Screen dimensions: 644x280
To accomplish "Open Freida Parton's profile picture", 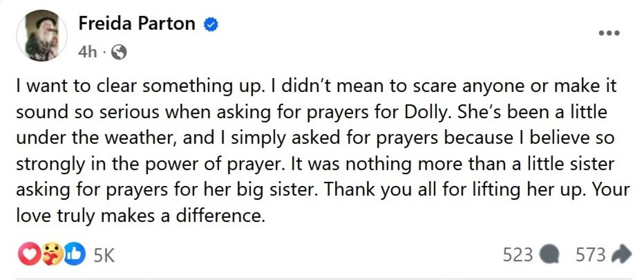I will 42,36.
